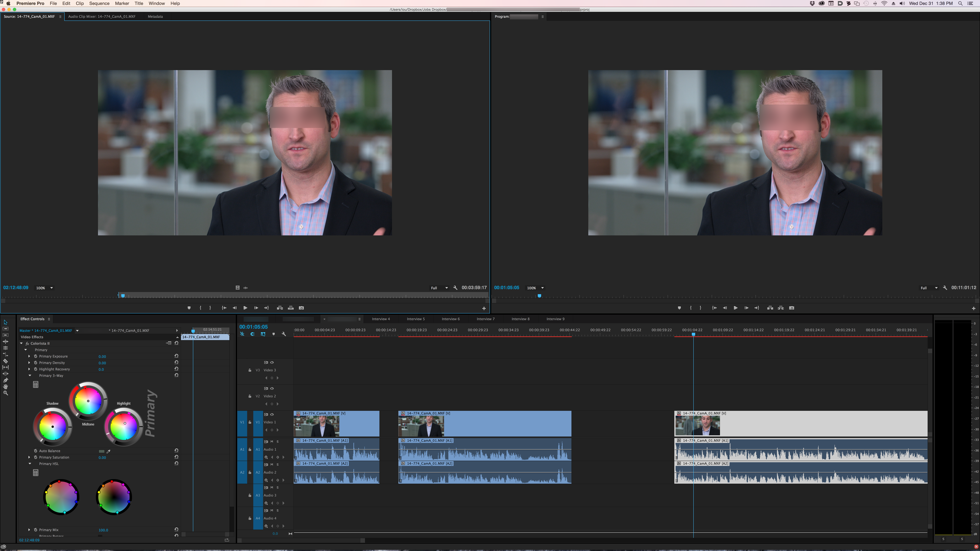980x551 pixels.
Task: Open Colorista II setup options icon
Action: [x=169, y=343]
